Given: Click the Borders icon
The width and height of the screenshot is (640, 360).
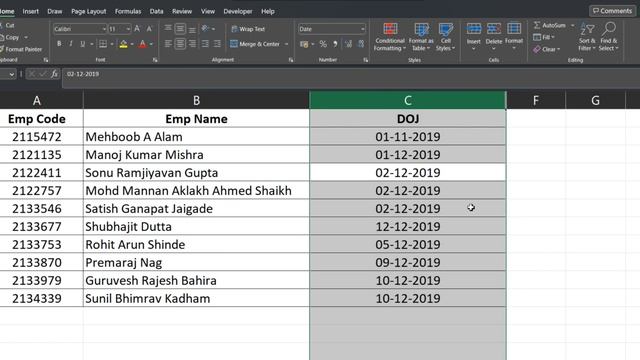Looking at the screenshot, I should click(103, 44).
